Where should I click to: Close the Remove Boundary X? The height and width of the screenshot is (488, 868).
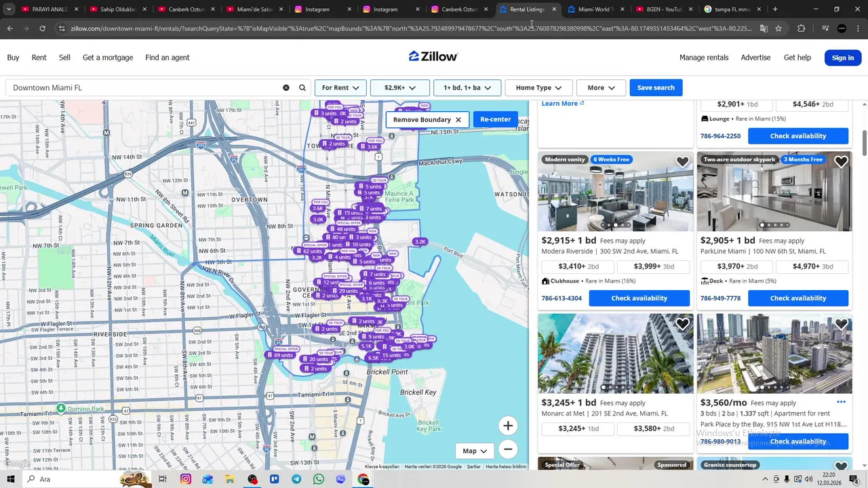coord(458,119)
